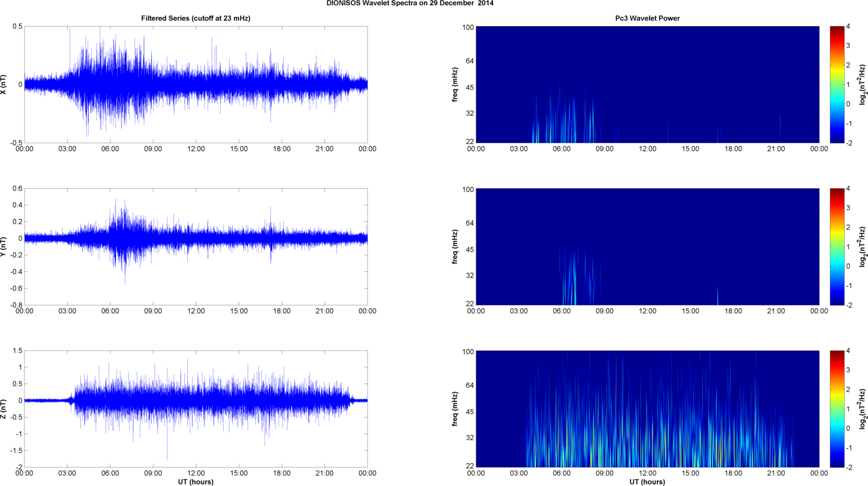Viewport: 868px width, 486px height.
Task: Click 'UT (hours)' label under Z time series
Action: pyautogui.click(x=196, y=481)
